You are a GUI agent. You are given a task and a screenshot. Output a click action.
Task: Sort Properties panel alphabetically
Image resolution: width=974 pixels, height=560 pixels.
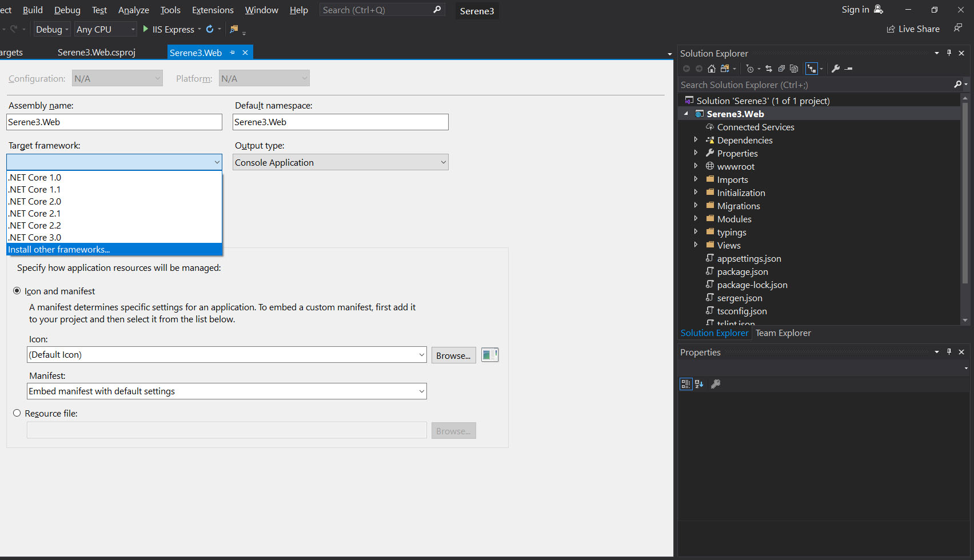click(700, 383)
